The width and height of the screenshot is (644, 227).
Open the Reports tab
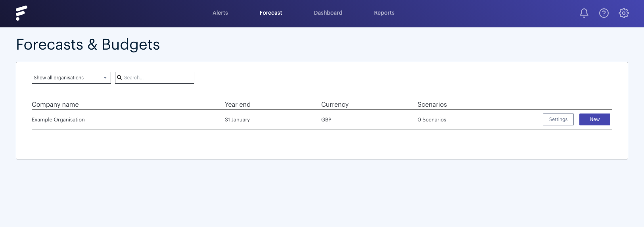point(384,13)
